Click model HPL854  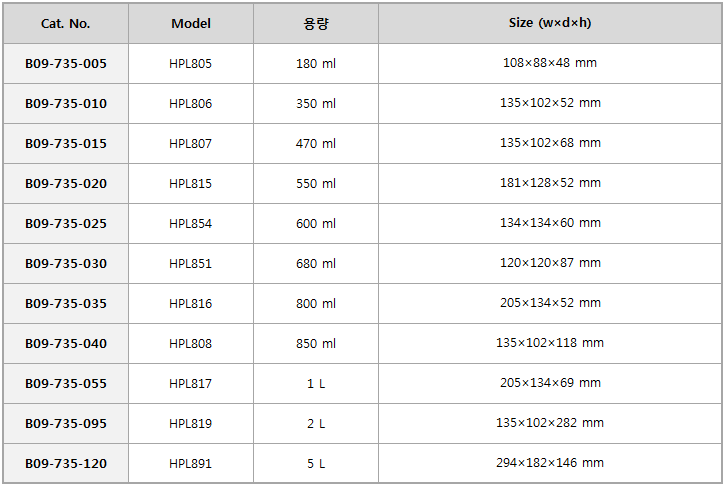click(190, 224)
